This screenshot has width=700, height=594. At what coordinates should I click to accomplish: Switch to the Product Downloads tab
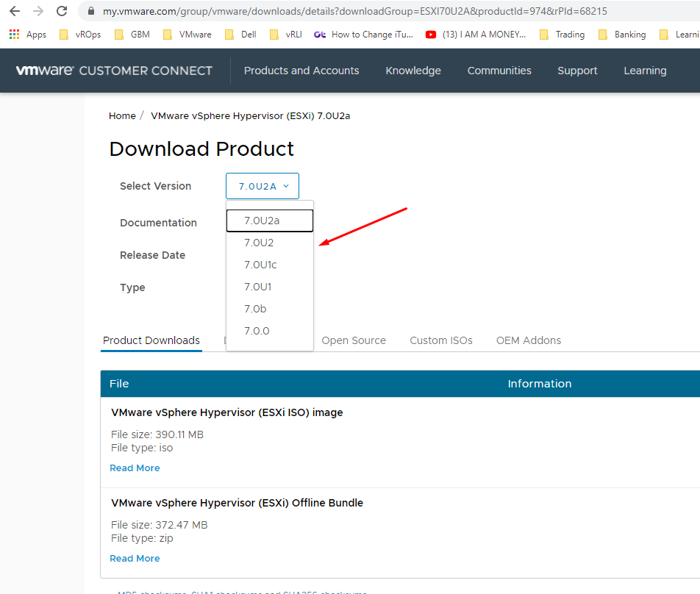click(151, 340)
